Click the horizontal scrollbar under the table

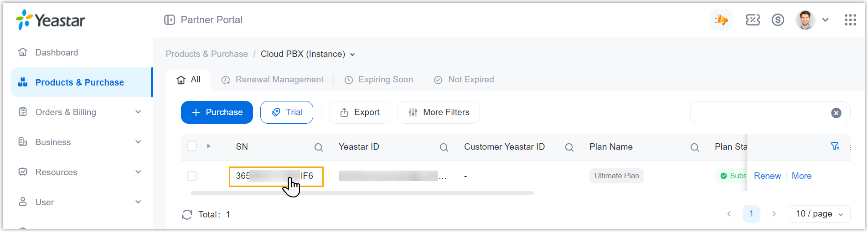point(362,193)
